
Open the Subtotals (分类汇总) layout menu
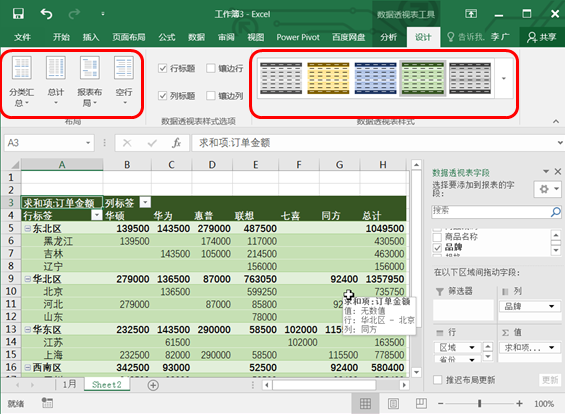pyautogui.click(x=22, y=81)
